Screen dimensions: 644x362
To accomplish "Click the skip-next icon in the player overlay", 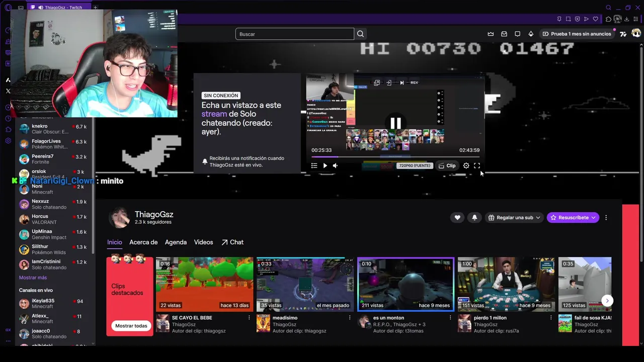I will (x=401, y=82).
